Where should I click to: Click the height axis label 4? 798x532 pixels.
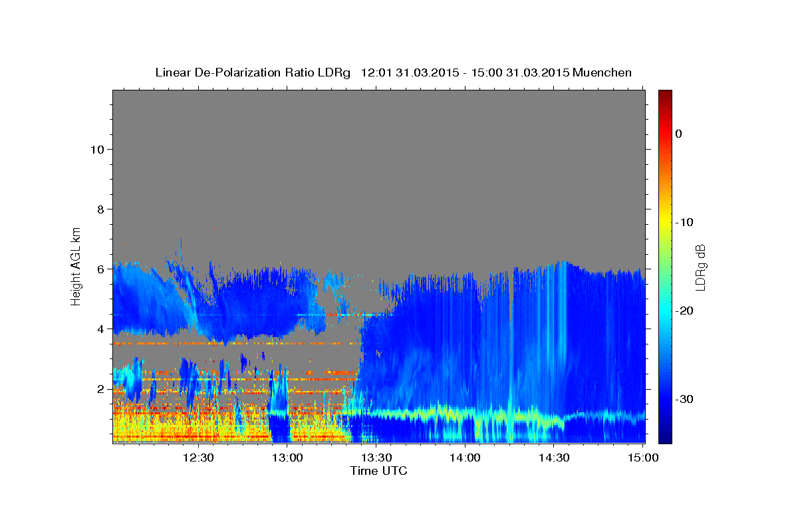100,329
